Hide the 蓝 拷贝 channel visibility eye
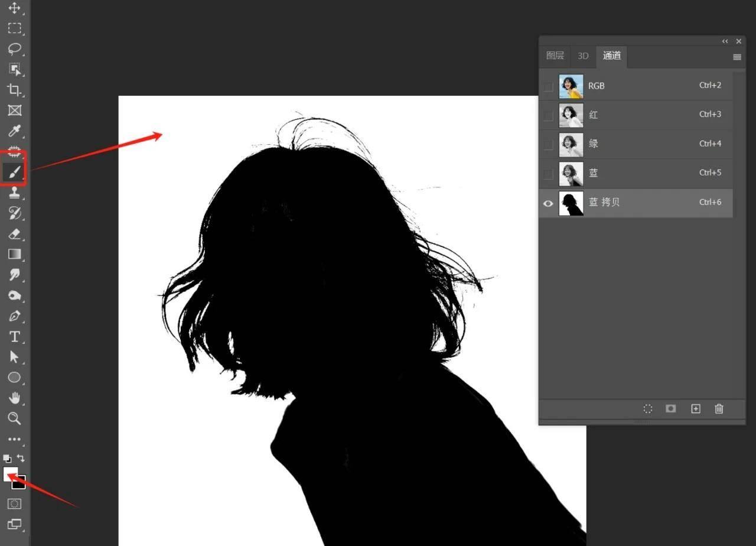Image resolution: width=756 pixels, height=546 pixels. click(548, 203)
